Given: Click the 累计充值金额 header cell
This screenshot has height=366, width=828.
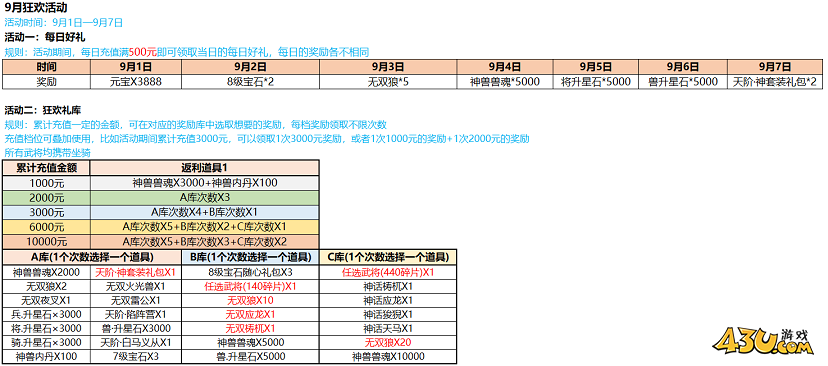Looking at the screenshot, I should point(46,168).
